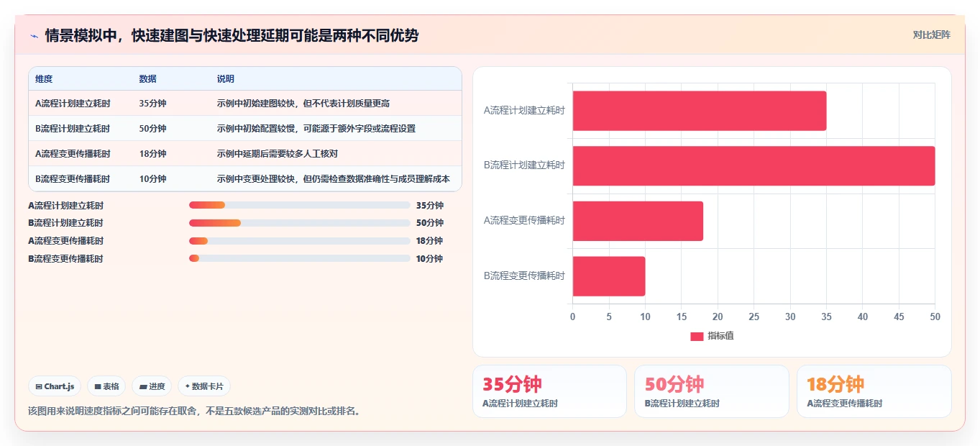
Task: Click table cell A流程计划建立耗时
Action: [73, 104]
